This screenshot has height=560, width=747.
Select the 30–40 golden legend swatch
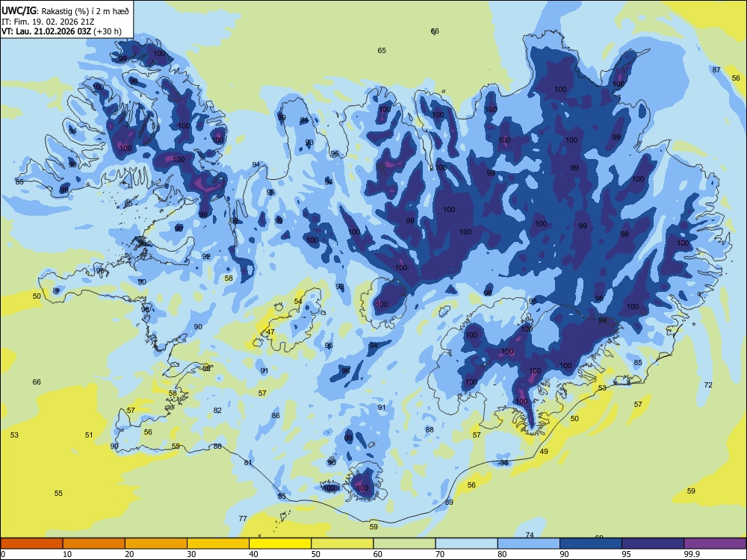pyautogui.click(x=218, y=544)
